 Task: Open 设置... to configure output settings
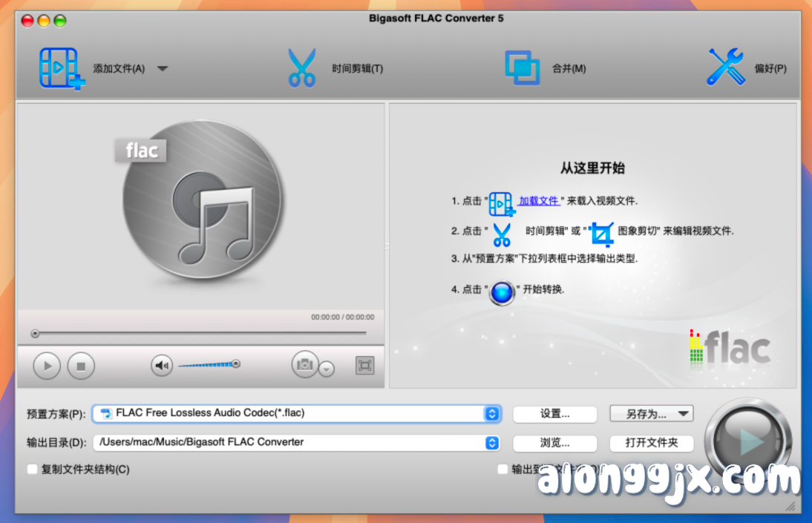(x=554, y=414)
